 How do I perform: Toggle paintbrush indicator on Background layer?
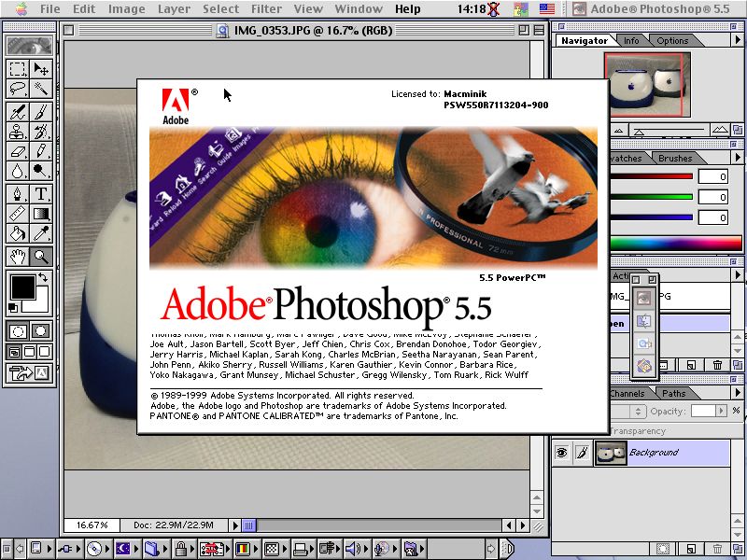pyautogui.click(x=582, y=453)
